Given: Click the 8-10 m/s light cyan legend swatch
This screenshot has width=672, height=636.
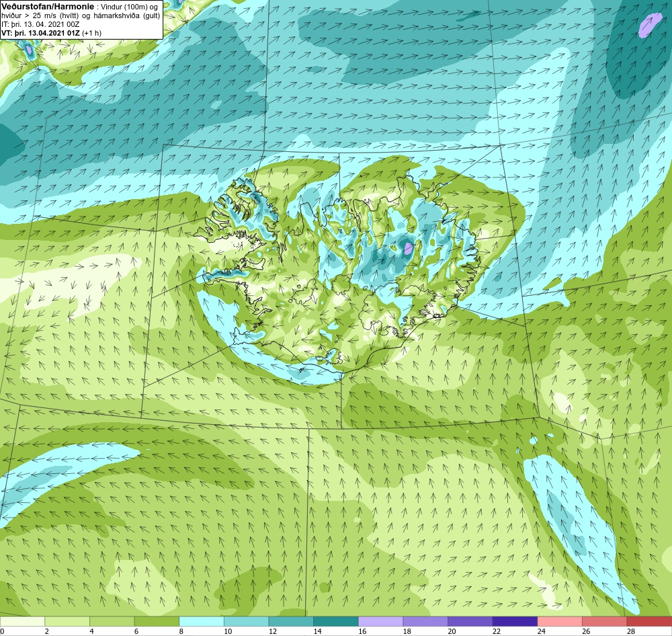Looking at the screenshot, I should coord(202,621).
